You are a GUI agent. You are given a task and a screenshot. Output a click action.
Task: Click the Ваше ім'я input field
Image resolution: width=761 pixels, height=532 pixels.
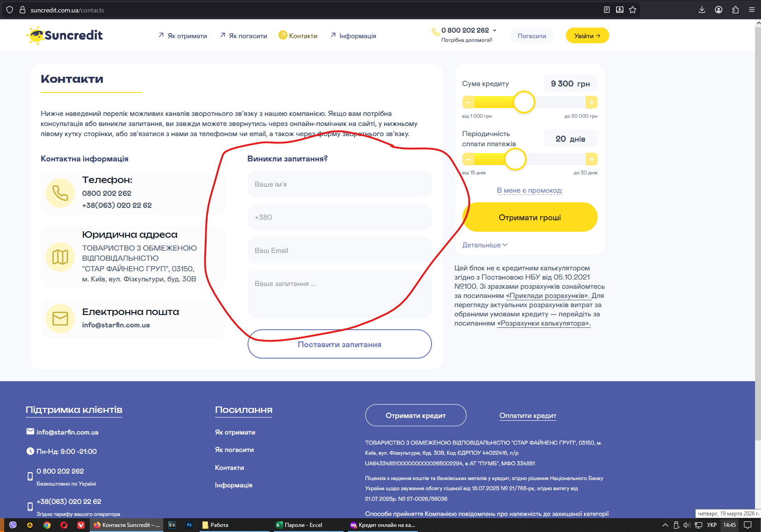(340, 184)
